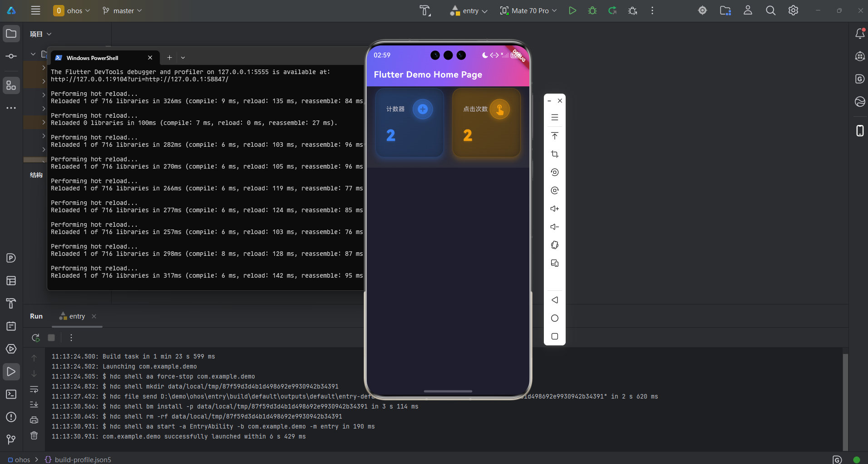Raise emulator volume with the volume-up icon

(555, 209)
